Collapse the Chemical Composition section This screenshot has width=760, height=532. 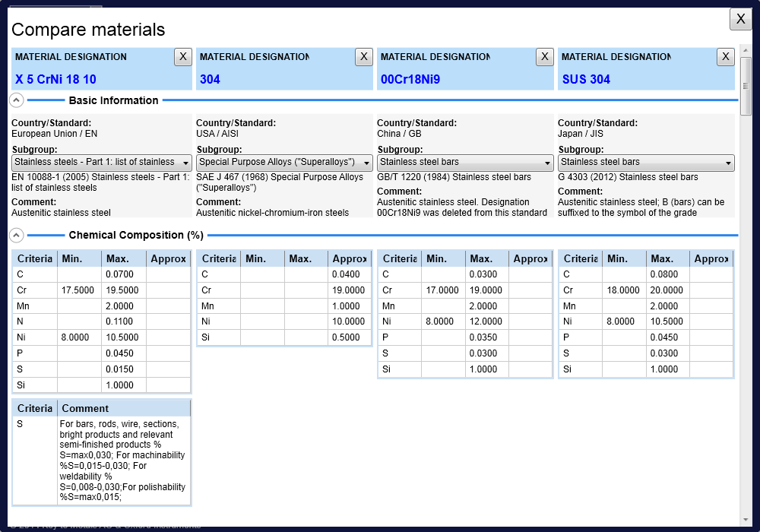click(x=16, y=235)
